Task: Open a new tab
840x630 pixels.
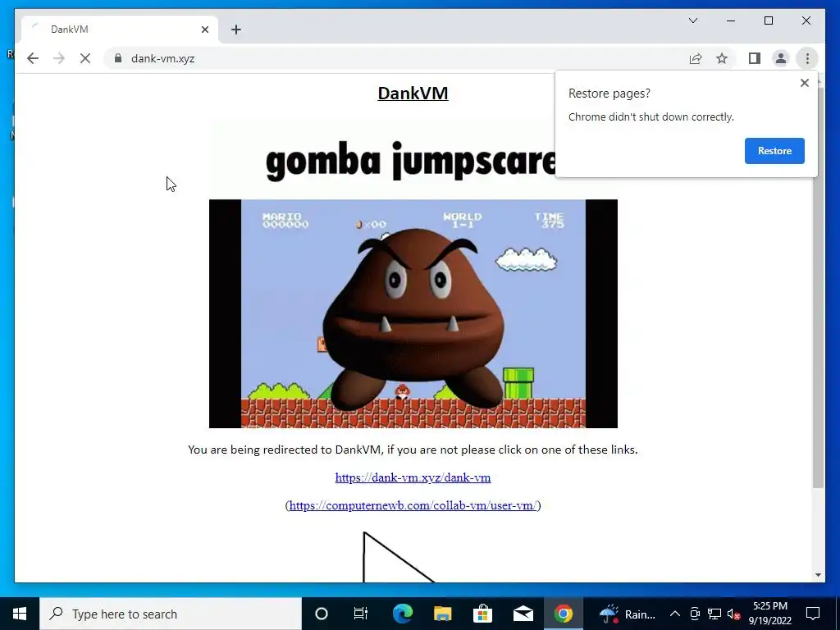Action: [x=236, y=30]
